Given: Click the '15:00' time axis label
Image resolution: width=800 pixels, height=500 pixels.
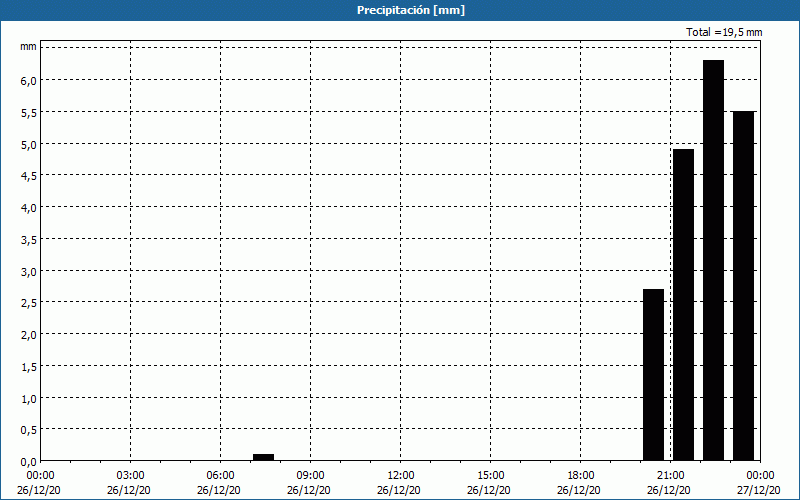Looking at the screenshot, I should point(491,476).
